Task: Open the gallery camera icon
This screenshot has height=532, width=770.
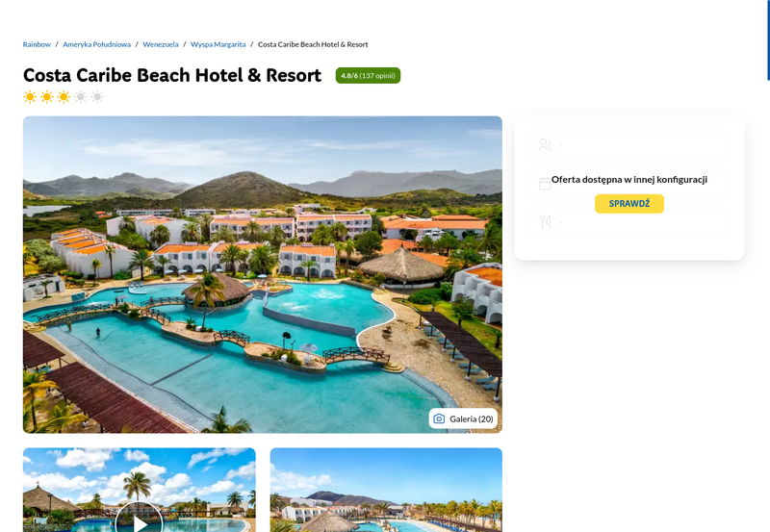Action: [x=439, y=418]
